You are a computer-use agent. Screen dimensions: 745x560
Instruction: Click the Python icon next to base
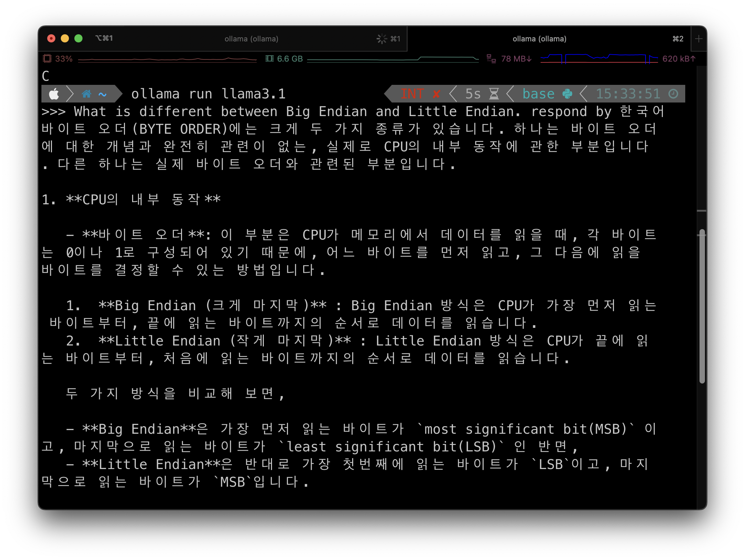click(567, 94)
